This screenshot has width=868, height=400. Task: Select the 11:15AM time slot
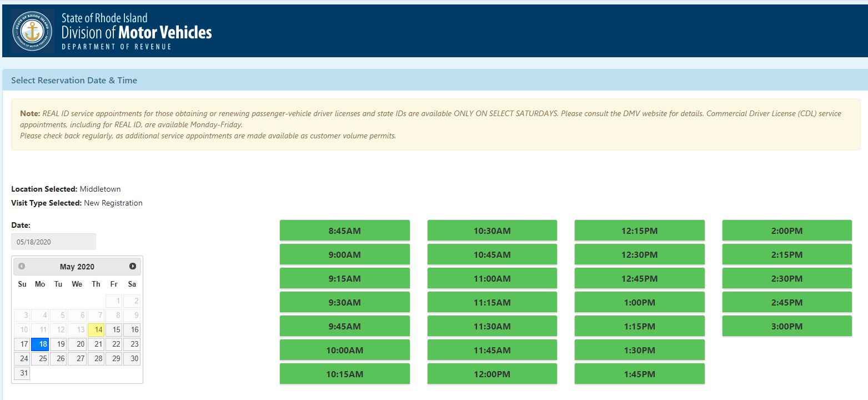pos(491,302)
